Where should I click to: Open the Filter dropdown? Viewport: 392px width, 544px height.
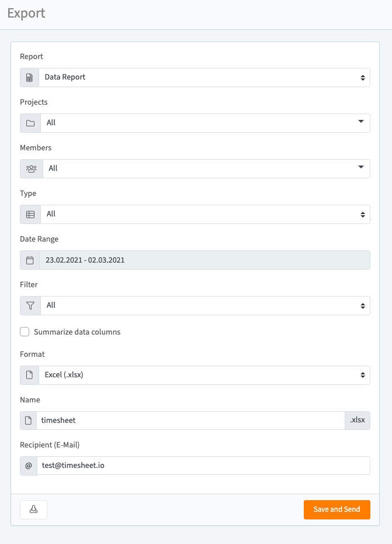coord(204,305)
